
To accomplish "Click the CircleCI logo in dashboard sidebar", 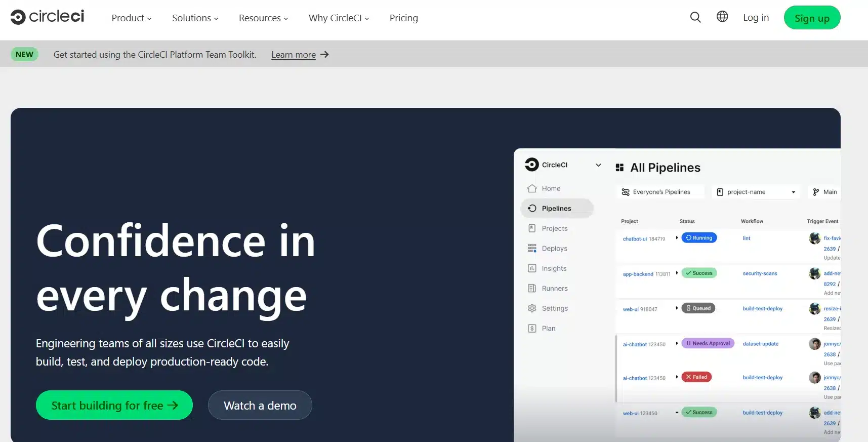I will point(531,165).
